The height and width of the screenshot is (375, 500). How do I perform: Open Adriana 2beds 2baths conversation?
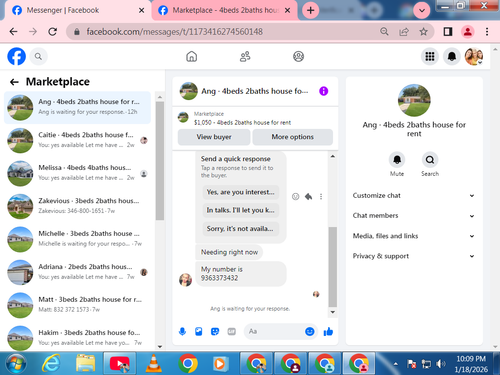(x=77, y=272)
